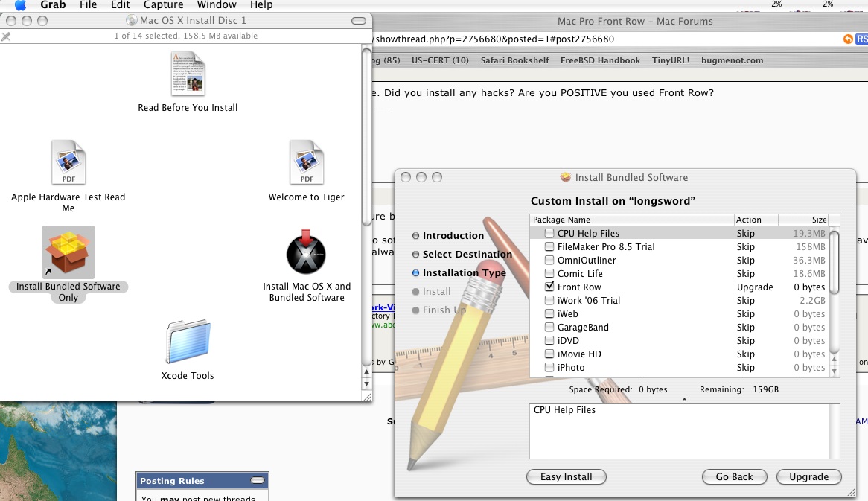Click the Finder window scroll down arrow
This screenshot has width=868, height=501.
[x=366, y=383]
